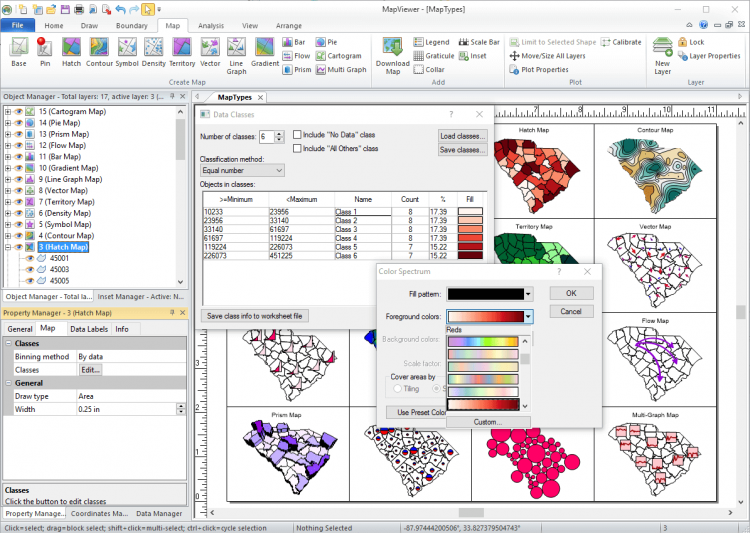Switch to the Analysis ribbon tab
Viewport: 750px width, 533px height.
(x=211, y=26)
